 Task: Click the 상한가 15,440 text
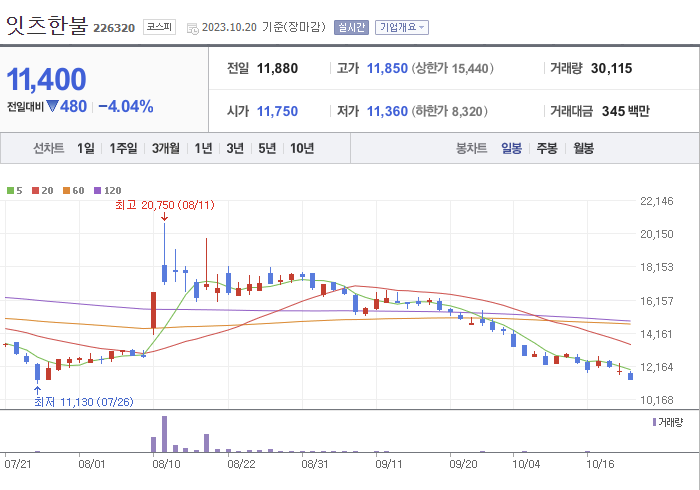coord(453,68)
